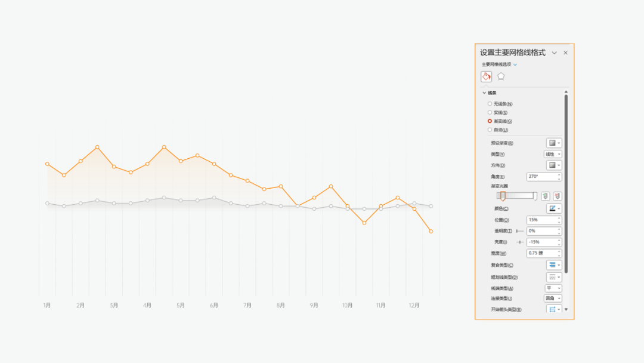This screenshot has width=644, height=363.
Task: Open the 主要网格线选项 options menu
Action: tap(500, 64)
